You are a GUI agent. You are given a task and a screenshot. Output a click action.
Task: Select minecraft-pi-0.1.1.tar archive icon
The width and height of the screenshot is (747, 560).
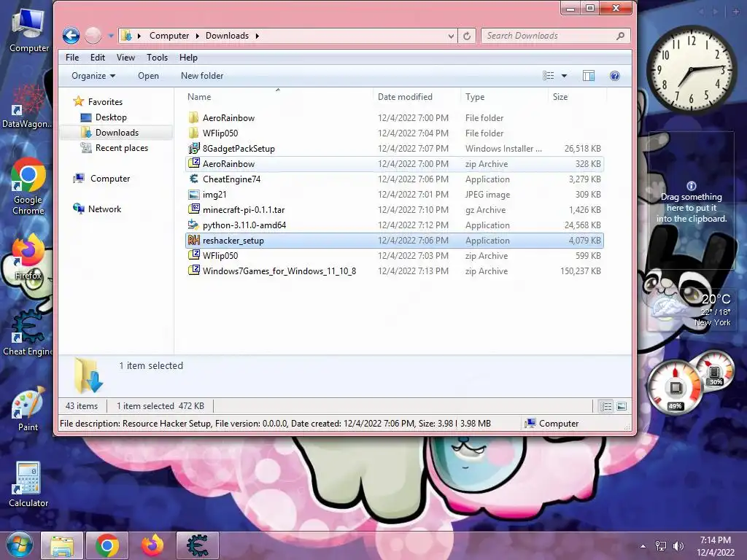(193, 209)
